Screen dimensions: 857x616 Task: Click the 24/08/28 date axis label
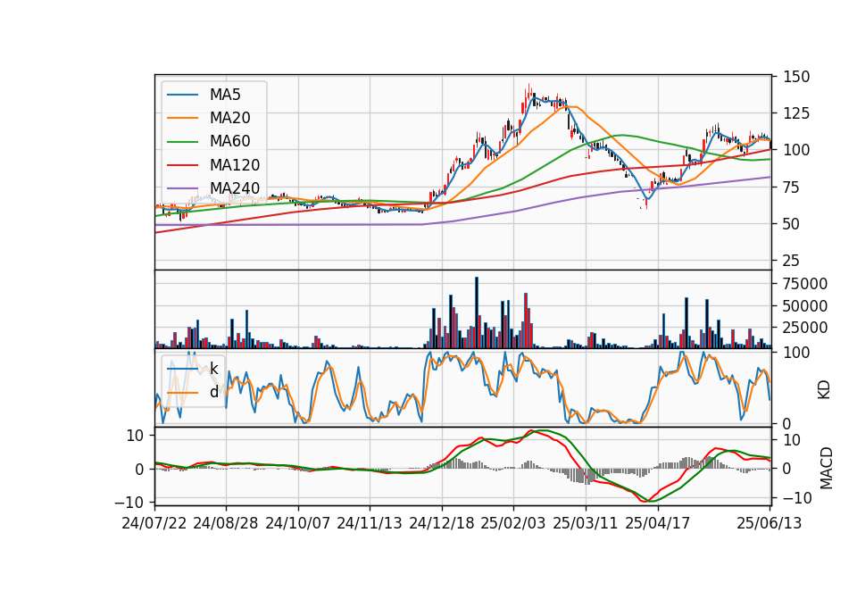226,523
